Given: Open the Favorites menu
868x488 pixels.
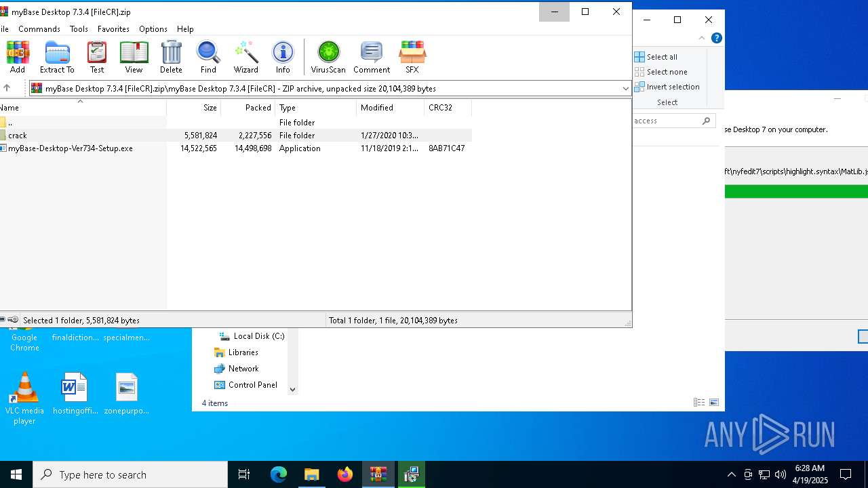Looking at the screenshot, I should [113, 29].
